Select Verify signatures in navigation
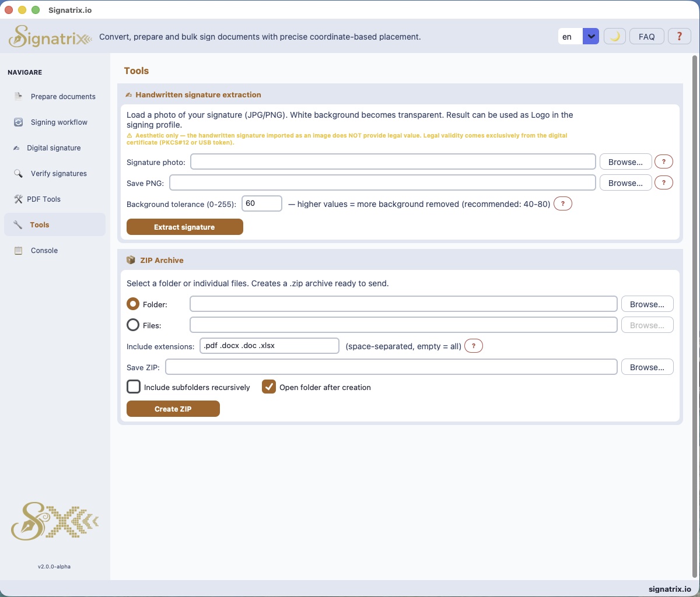Screen dimensions: 700x597 pyautogui.click(x=58, y=173)
